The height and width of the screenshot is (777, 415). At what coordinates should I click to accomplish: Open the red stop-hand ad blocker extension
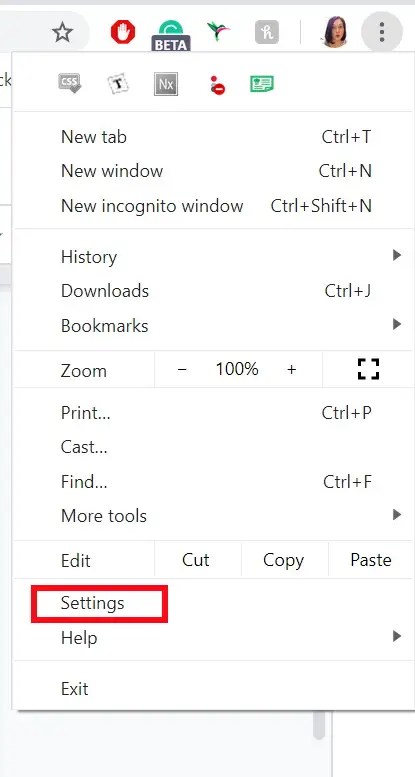(x=122, y=32)
